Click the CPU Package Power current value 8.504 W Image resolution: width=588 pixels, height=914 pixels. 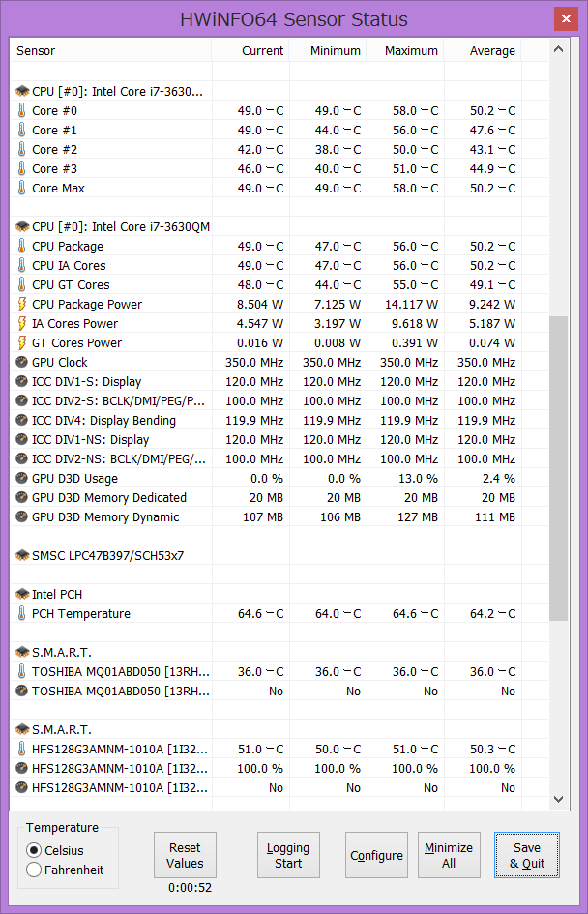pyautogui.click(x=260, y=304)
